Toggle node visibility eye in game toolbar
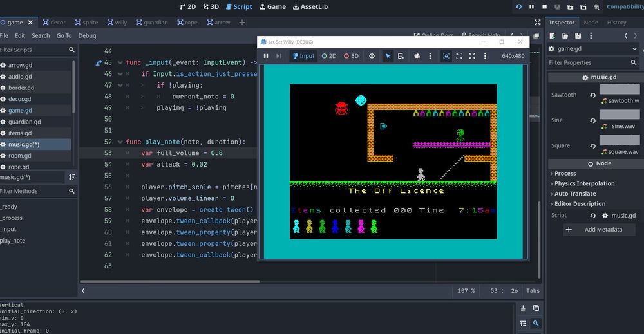 click(372, 56)
